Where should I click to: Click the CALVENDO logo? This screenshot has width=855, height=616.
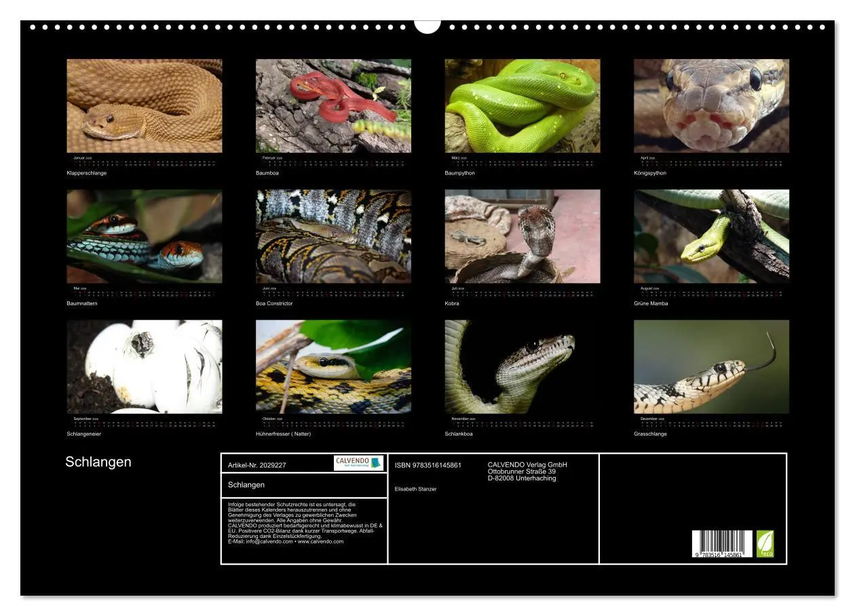(x=358, y=463)
